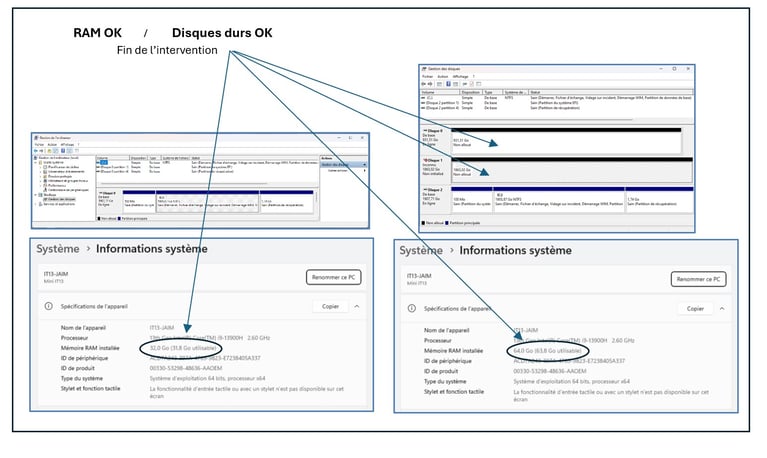Click Disposition column header in right disk window
This screenshot has width=767, height=458.
point(471,92)
